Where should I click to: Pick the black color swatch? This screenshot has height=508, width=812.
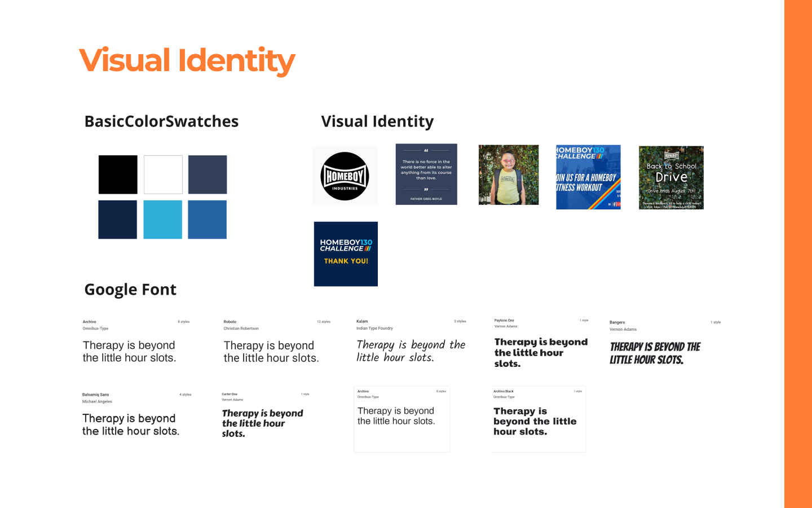(118, 175)
